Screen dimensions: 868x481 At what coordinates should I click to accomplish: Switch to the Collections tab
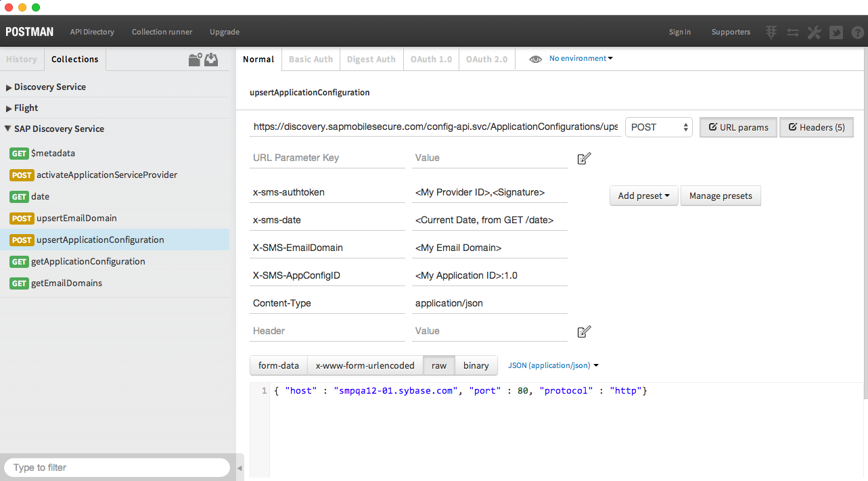[75, 60]
